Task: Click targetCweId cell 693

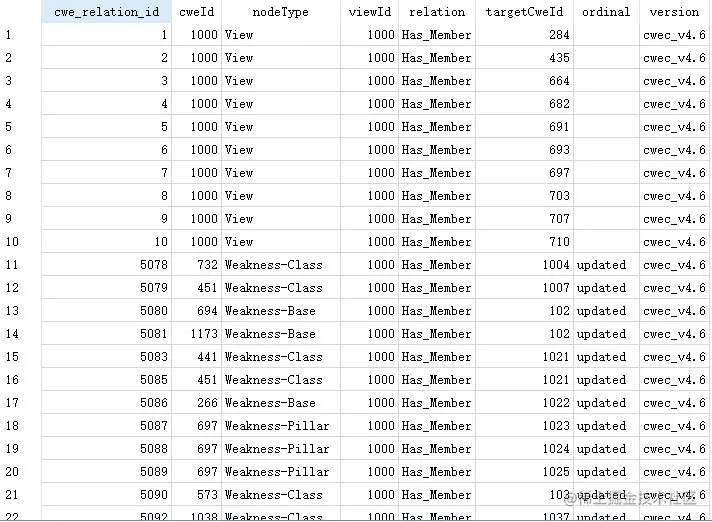Action: coord(524,149)
